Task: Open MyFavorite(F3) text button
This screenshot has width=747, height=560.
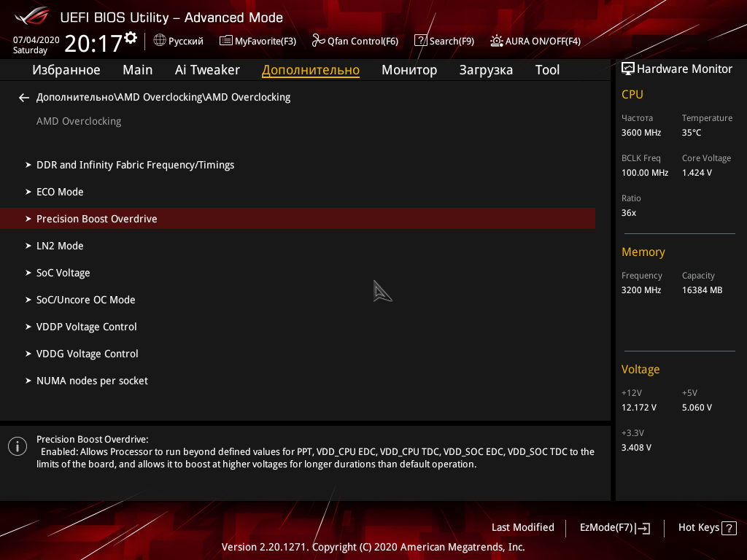Action: (x=266, y=42)
